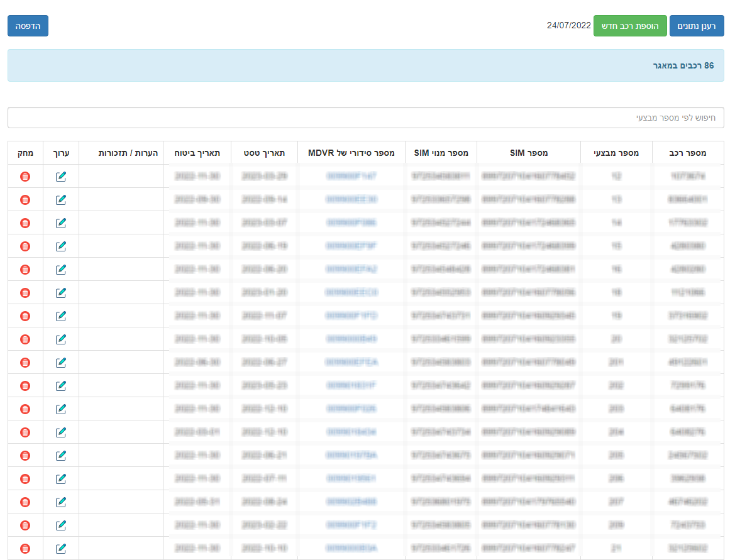Edit the fourth row's vehicle record
This screenshot has height=560, width=735.
[x=61, y=246]
